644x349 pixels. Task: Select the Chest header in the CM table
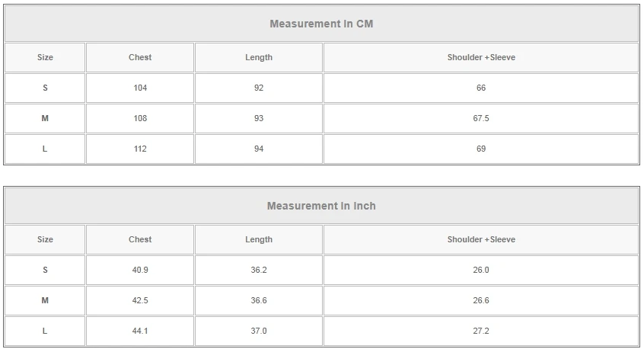pos(140,57)
